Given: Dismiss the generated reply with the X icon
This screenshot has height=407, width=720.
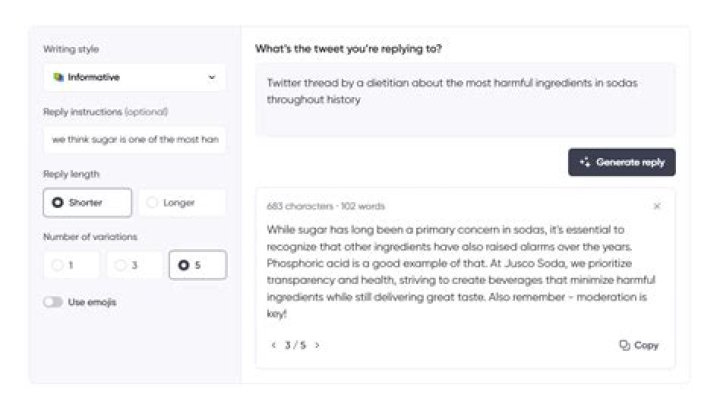Looking at the screenshot, I should (657, 206).
